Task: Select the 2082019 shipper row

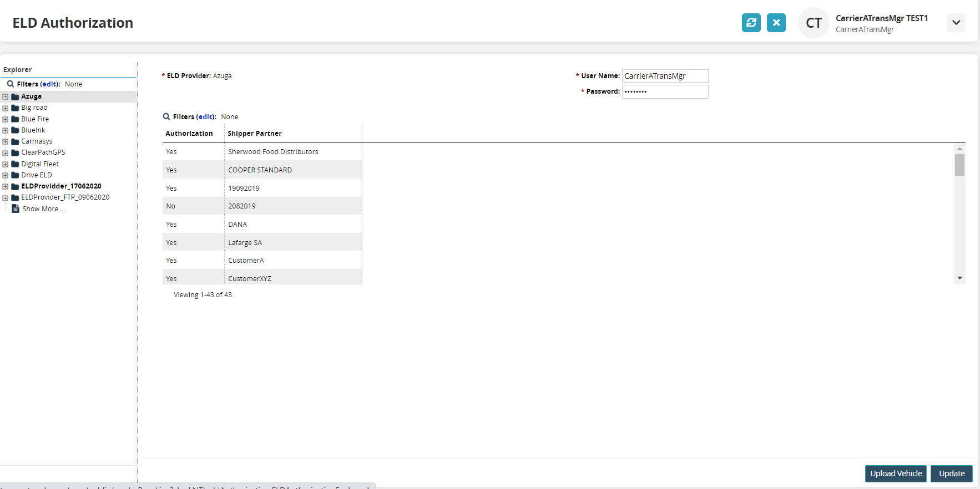Action: [262, 206]
